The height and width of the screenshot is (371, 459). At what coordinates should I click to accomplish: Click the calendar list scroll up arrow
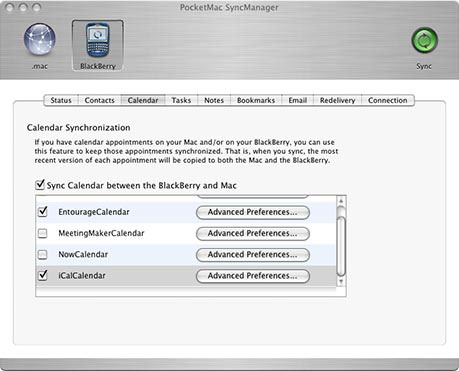[x=341, y=201]
